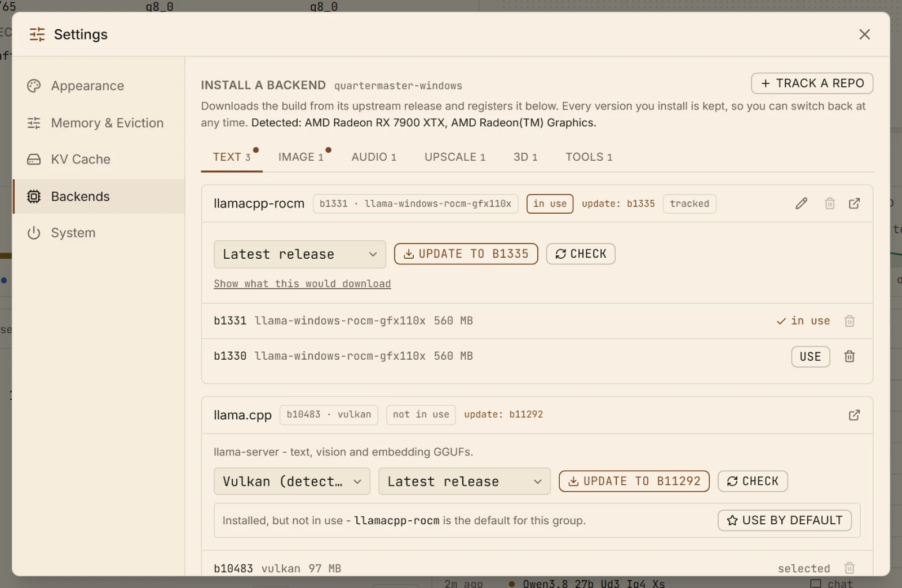Open System settings section
This screenshot has width=902, height=588.
click(99, 233)
